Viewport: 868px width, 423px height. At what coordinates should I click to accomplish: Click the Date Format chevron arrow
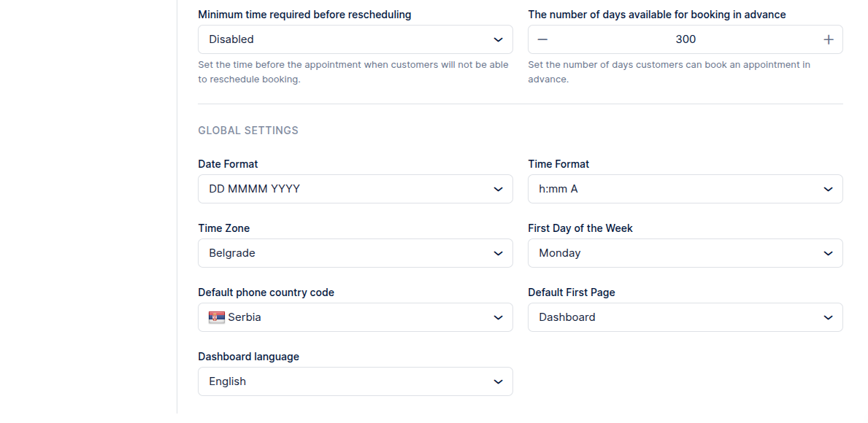pyautogui.click(x=498, y=189)
